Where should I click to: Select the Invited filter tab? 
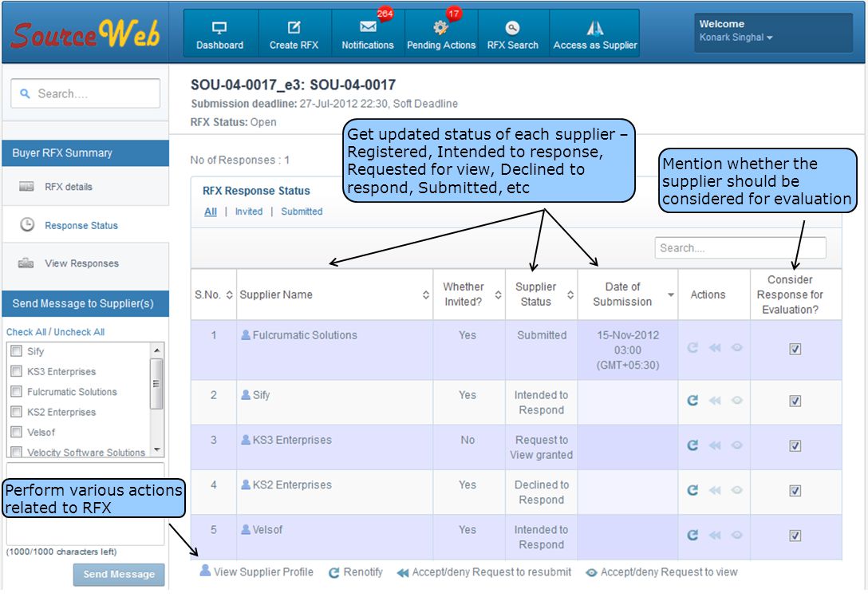(x=249, y=212)
